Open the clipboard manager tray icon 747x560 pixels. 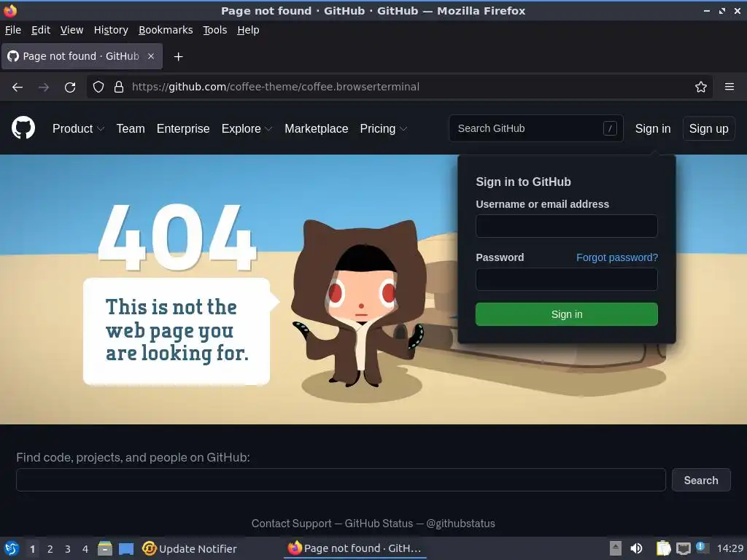click(663, 548)
